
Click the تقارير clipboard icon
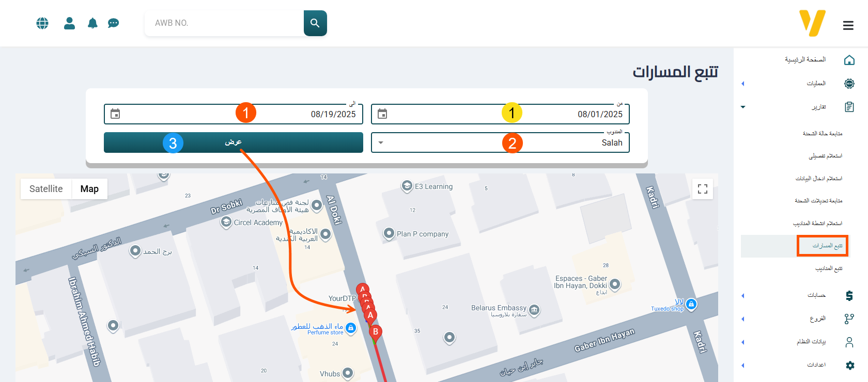tap(849, 107)
